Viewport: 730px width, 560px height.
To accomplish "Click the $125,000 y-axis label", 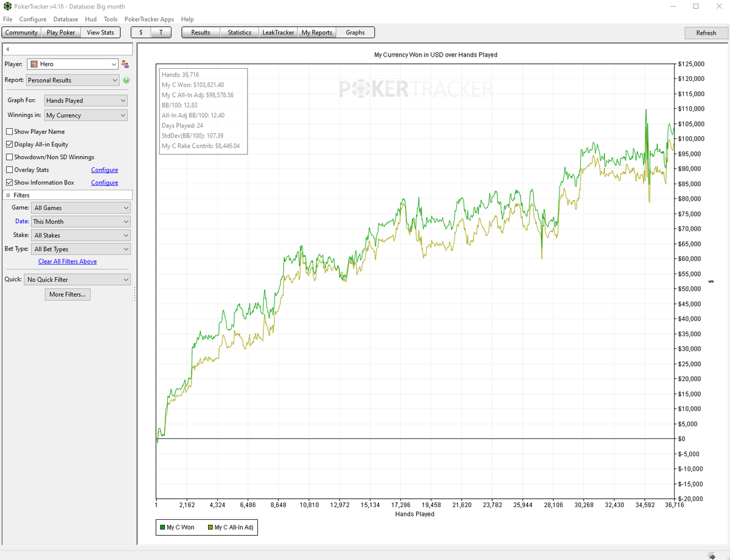I will click(690, 63).
